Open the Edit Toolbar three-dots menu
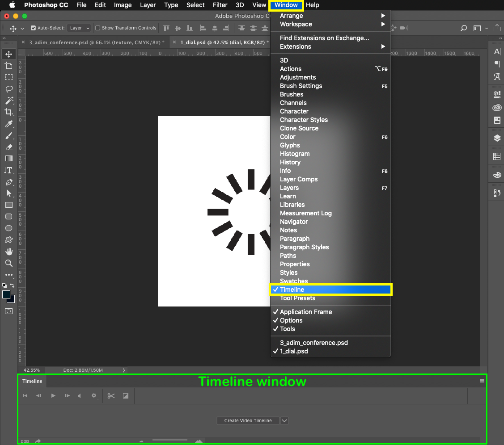Screen dimensions: 504x445 tap(8, 275)
